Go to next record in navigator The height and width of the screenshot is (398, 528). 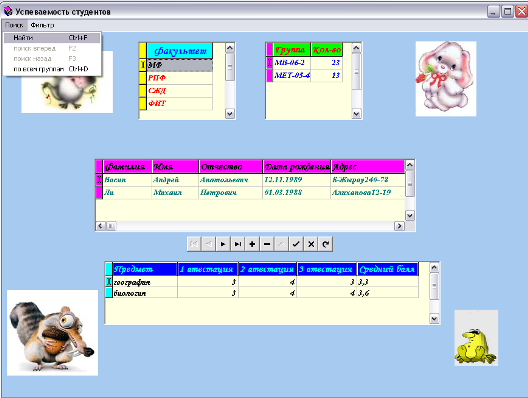coord(223,244)
